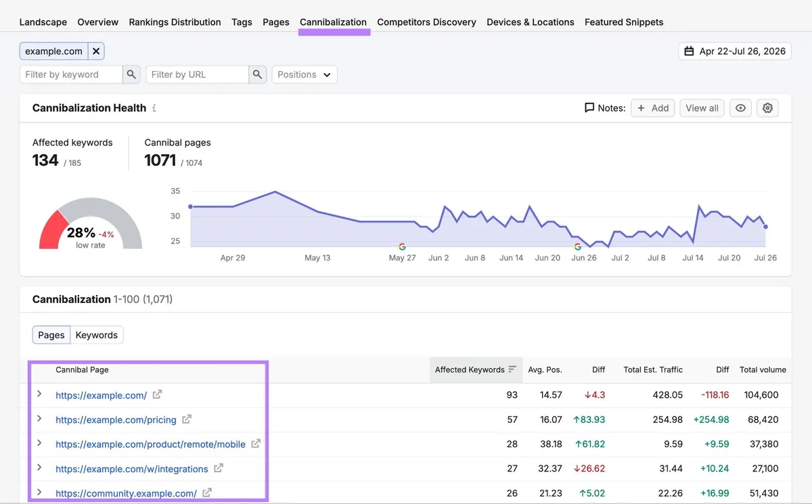
Task: Click the 83.93 position diff value
Action: pyautogui.click(x=589, y=419)
